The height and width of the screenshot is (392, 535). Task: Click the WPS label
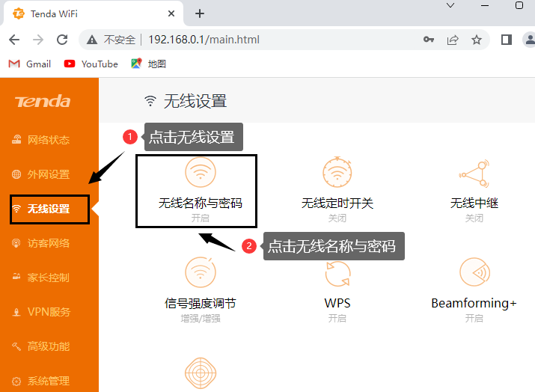click(337, 303)
